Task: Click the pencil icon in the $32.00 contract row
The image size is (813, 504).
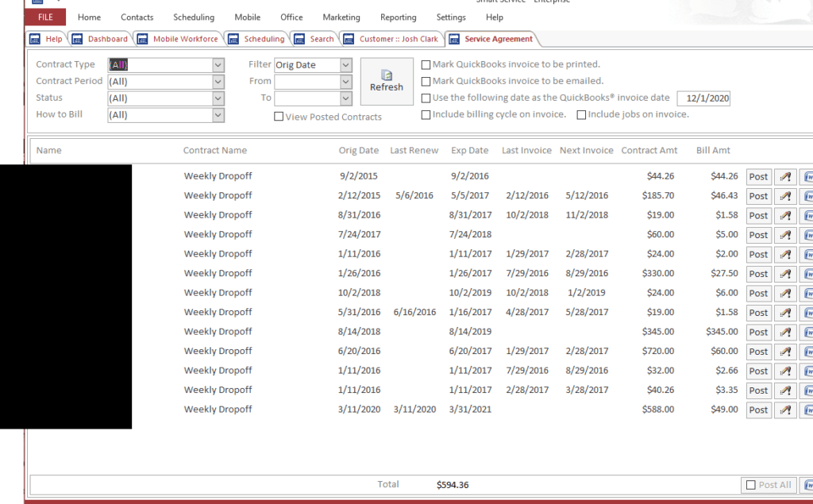Action: (785, 371)
